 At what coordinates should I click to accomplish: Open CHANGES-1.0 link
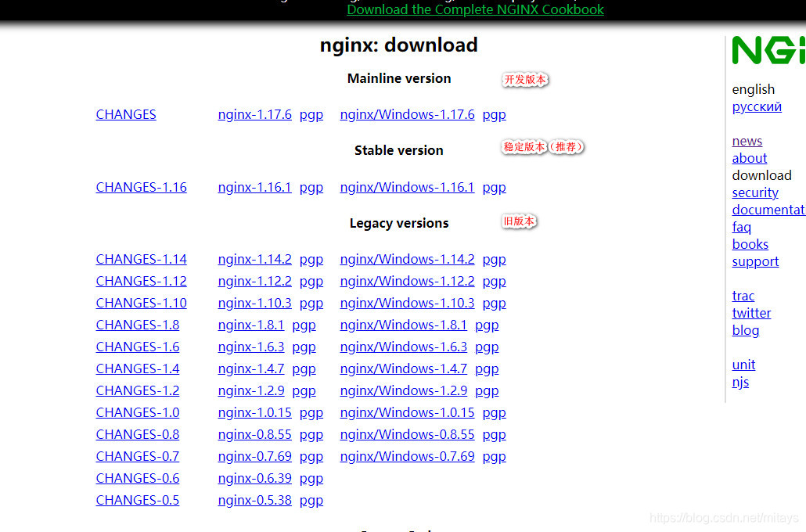[x=137, y=412]
